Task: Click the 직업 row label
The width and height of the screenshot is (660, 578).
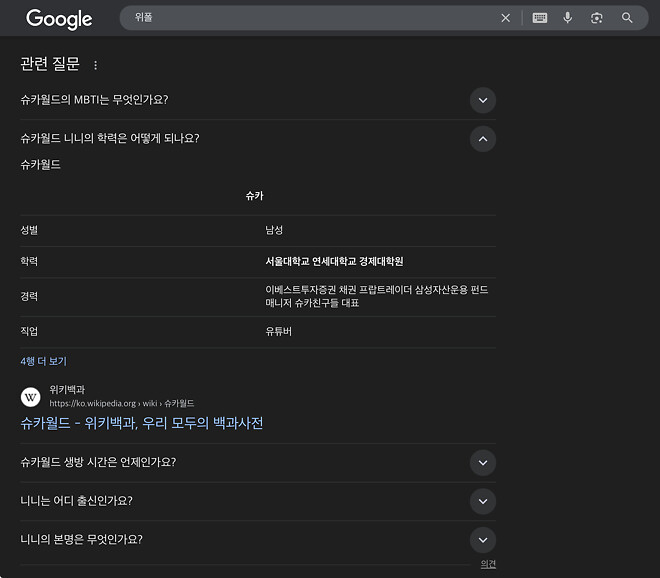Action: tap(29, 331)
